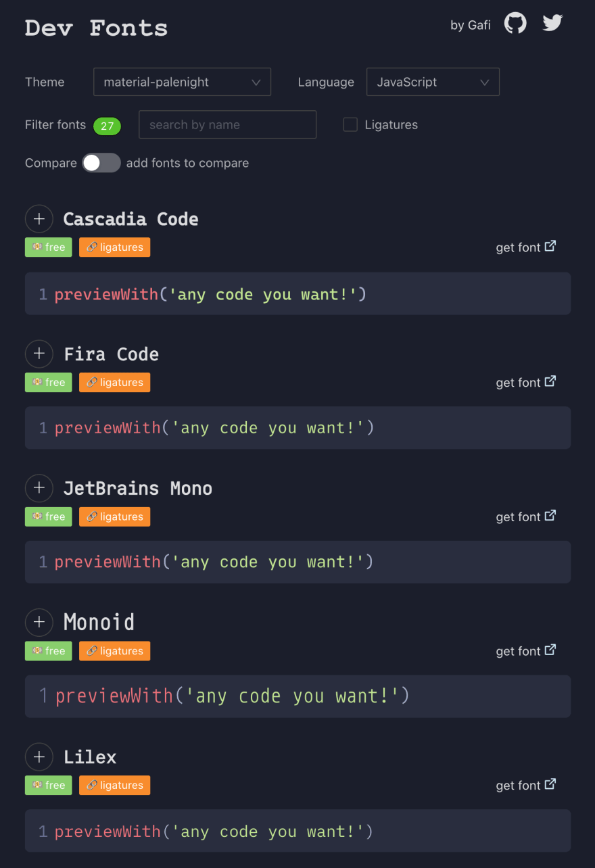The image size is (595, 868).
Task: Open the JavaScript language dropdown
Action: point(433,82)
